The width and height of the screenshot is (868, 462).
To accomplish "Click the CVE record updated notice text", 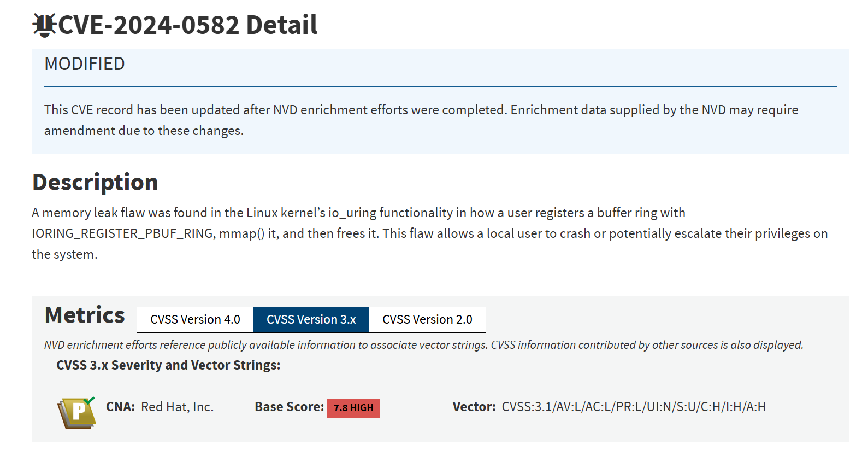I will pos(421,120).
